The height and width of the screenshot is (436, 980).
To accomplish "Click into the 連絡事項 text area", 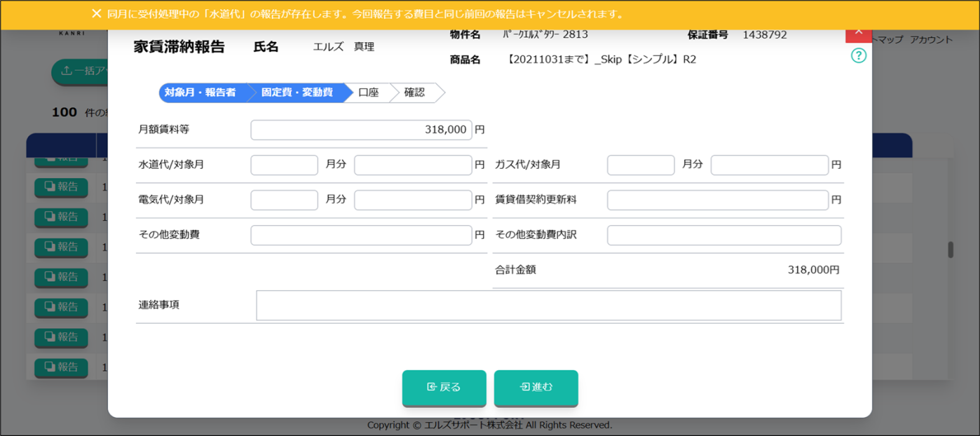I will pos(548,306).
